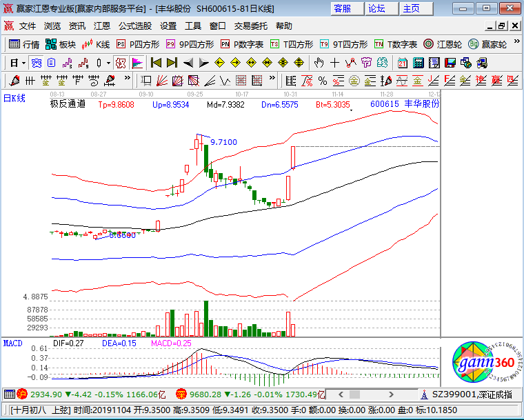Image resolution: width=524 pixels, height=420 pixels.
Task: Open the calendar date icon
Action: (x=403, y=63)
